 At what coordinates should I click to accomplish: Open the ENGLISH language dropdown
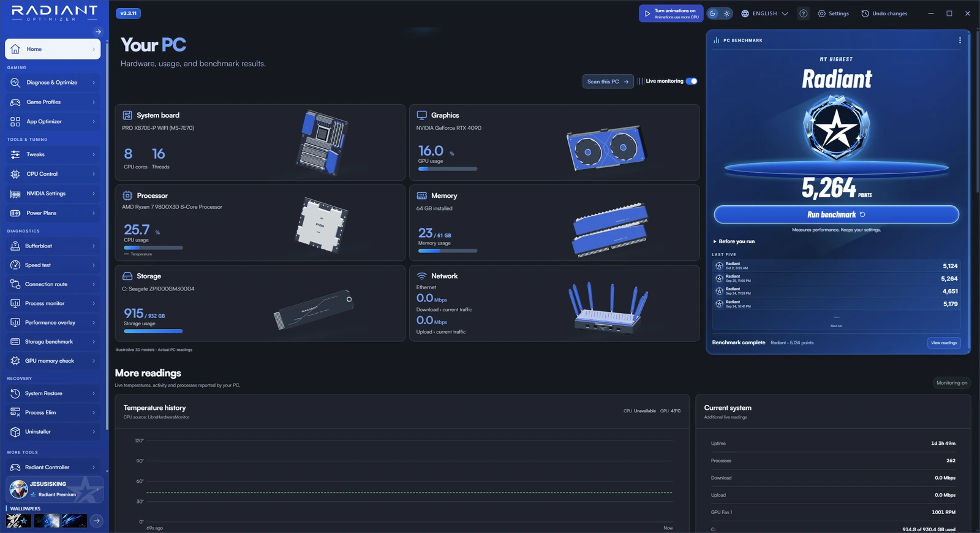(764, 13)
